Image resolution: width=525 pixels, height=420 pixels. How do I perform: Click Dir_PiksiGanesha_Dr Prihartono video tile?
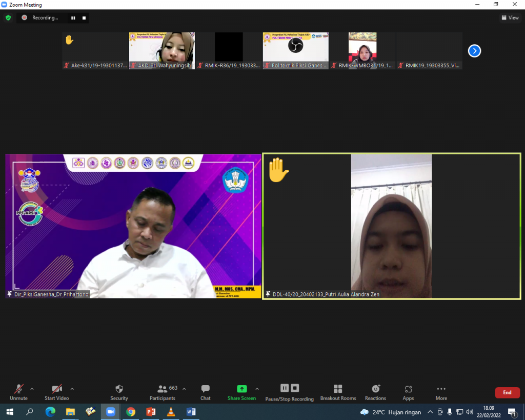pyautogui.click(x=133, y=226)
